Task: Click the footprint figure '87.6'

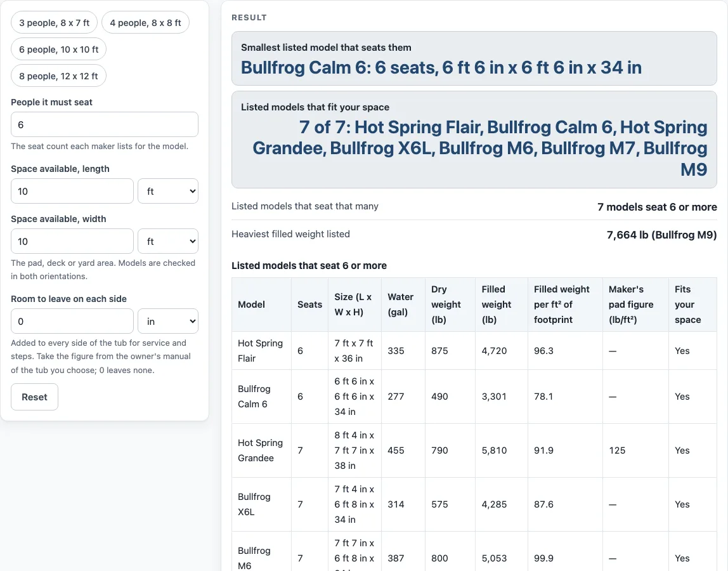Action: coord(543,504)
